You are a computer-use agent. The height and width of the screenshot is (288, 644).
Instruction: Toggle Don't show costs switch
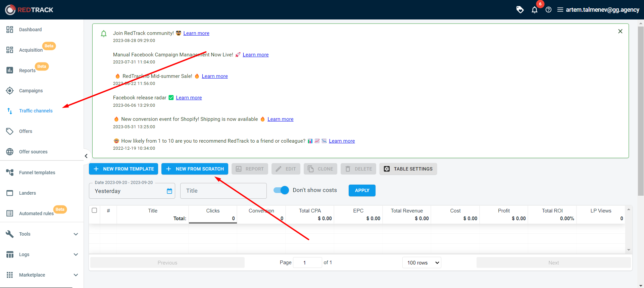281,190
